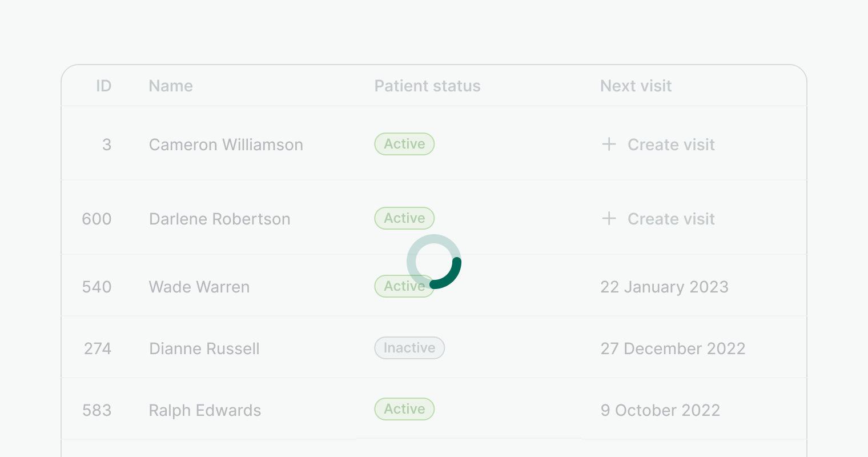Sort by the ID column header
Screen dimensions: 868x457
[x=103, y=86]
